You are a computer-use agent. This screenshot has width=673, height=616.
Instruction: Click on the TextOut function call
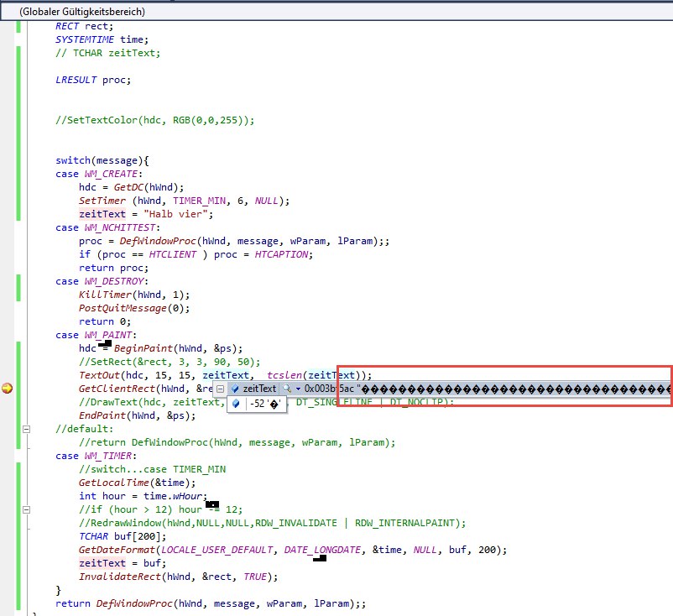(x=99, y=375)
